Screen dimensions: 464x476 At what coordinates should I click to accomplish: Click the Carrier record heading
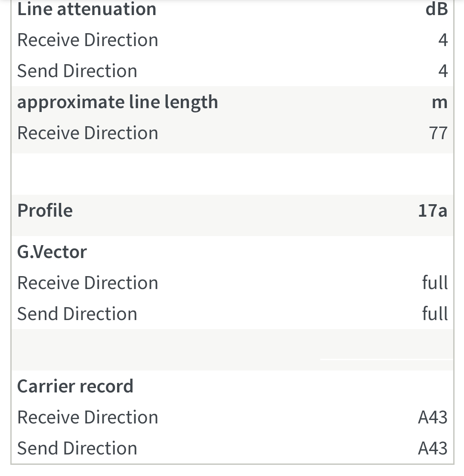coord(75,386)
